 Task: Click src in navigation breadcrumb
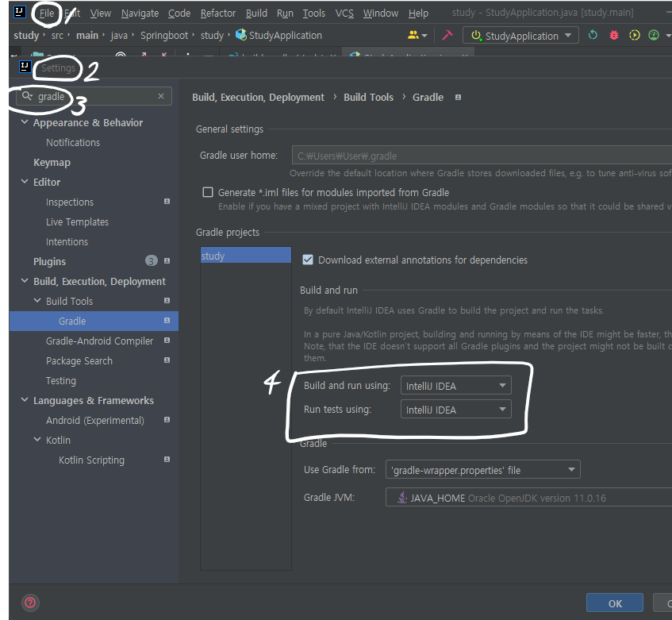point(57,35)
